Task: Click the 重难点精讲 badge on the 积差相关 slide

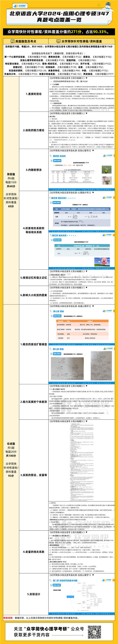Action: (56, 202)
